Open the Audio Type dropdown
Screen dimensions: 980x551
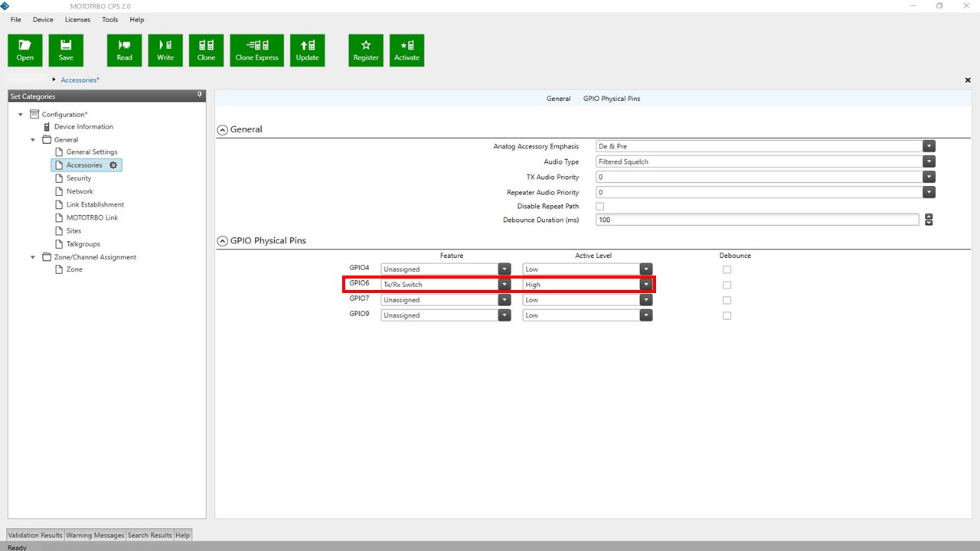tap(929, 161)
